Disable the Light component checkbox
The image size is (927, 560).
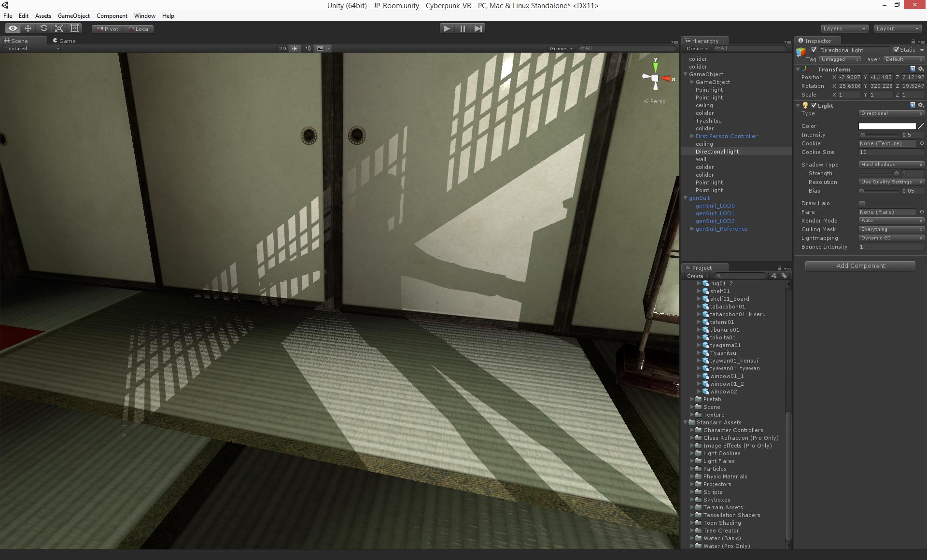point(814,105)
